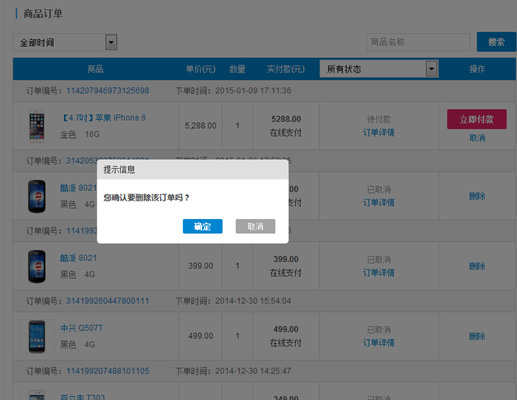The height and width of the screenshot is (400, 517).
Task: Open 订单详情 for the 中兴 Q507T order
Action: coord(379,343)
